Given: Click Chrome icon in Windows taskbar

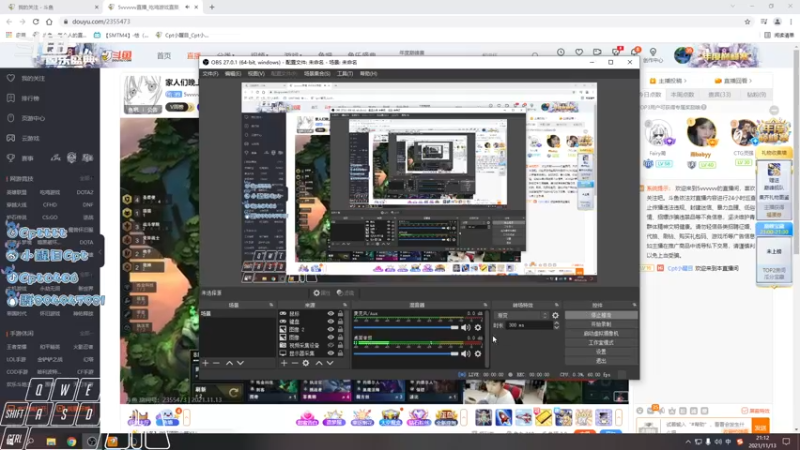Looking at the screenshot, I should (x=71, y=440).
